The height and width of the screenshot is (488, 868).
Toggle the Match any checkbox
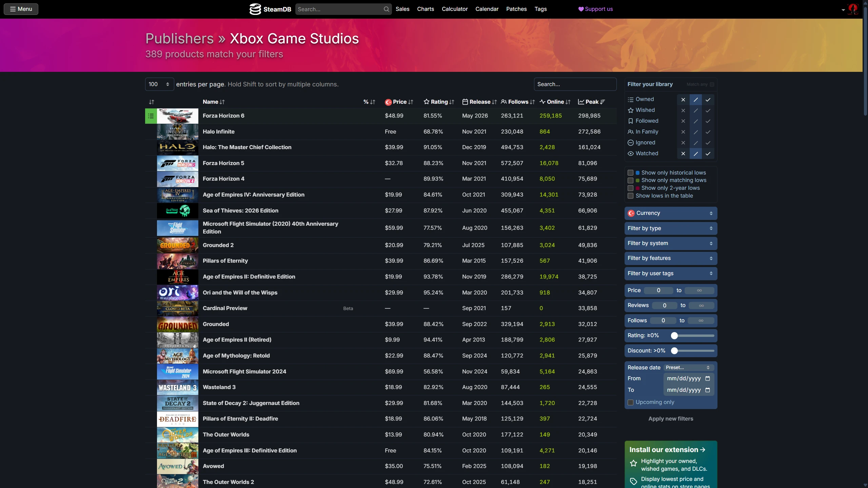coord(712,84)
